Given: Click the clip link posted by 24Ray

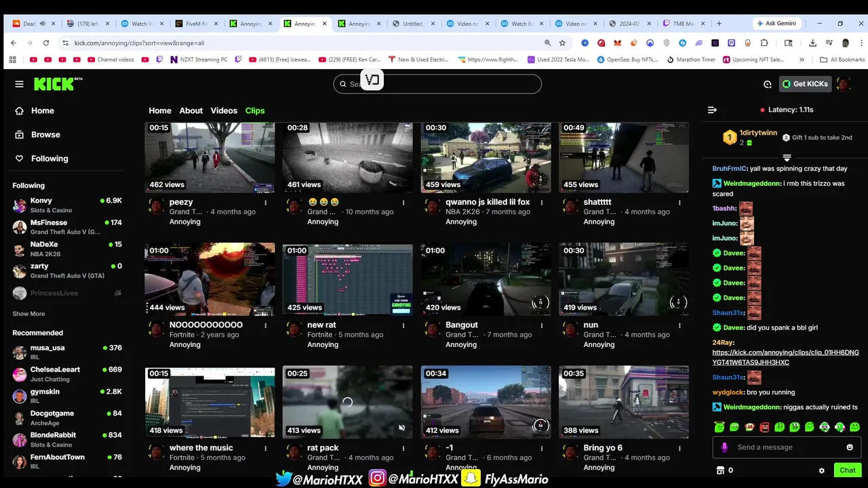Looking at the screenshot, I should pos(785,357).
